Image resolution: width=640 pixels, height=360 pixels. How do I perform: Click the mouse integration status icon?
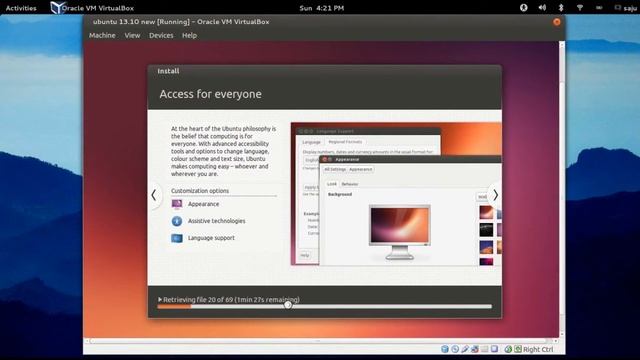pyautogui.click(x=508, y=349)
